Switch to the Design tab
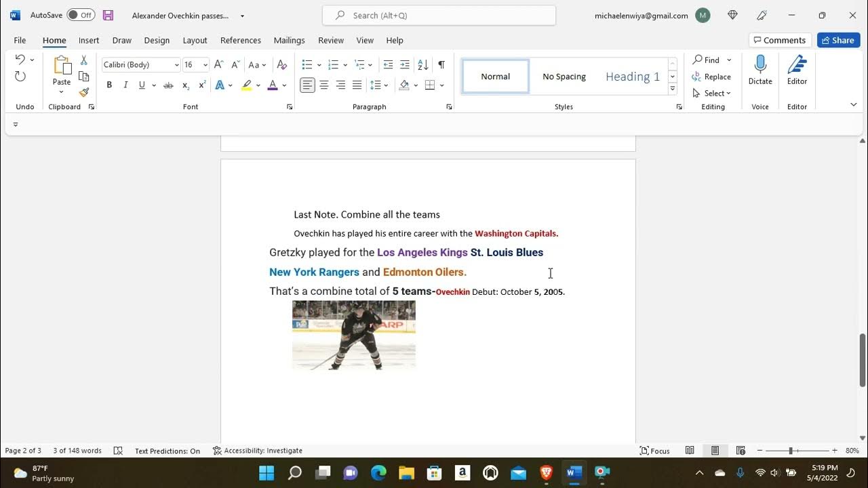 [157, 40]
